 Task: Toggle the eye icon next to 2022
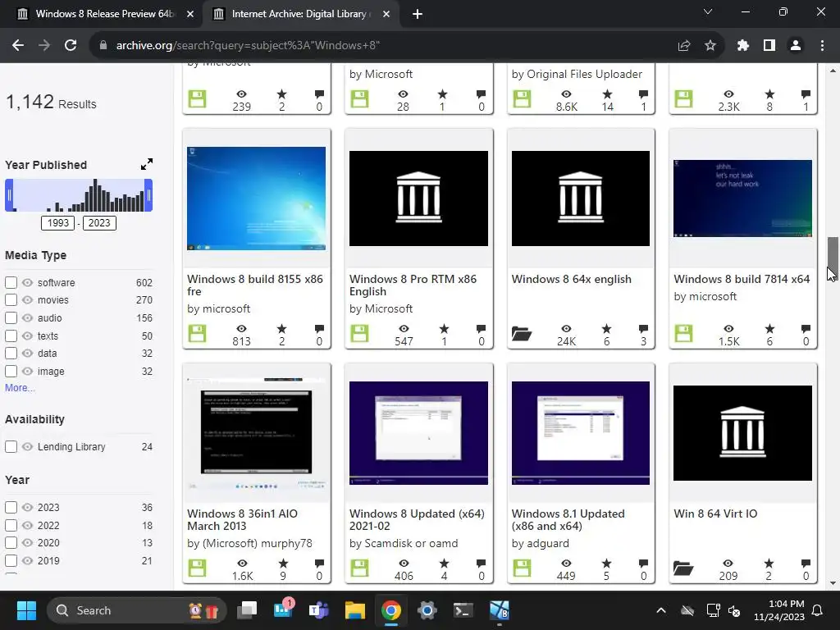click(27, 526)
